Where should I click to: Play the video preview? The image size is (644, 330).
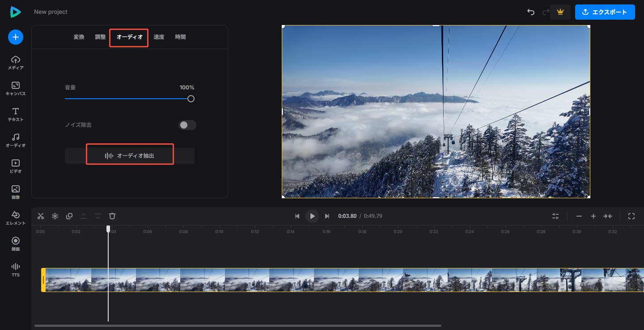[312, 216]
